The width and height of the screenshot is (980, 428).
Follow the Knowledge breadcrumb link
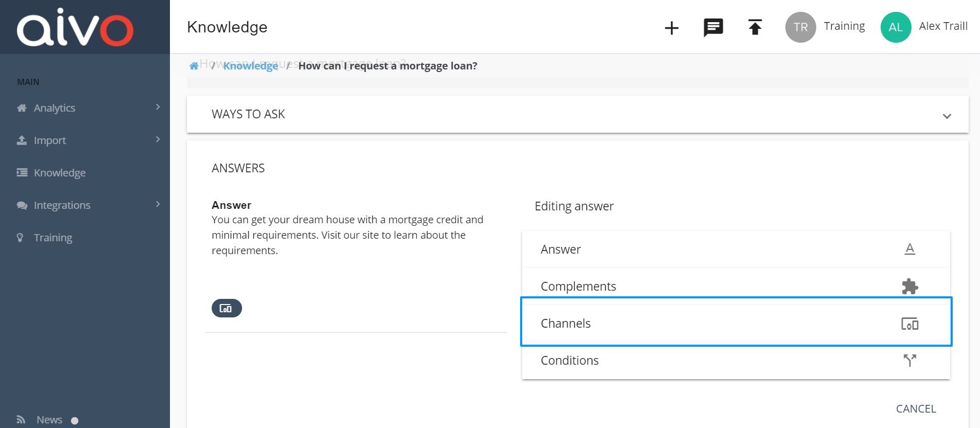(251, 66)
